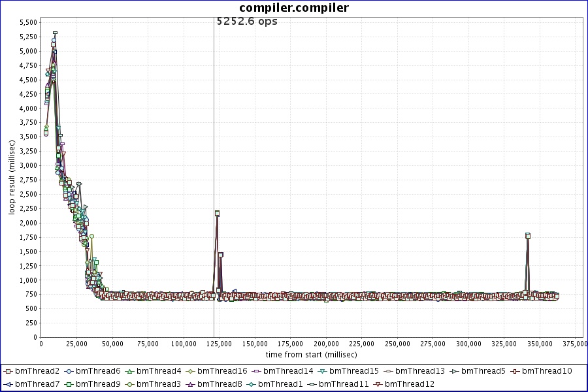
Task: Select the bmThread8 legend entry
Action: point(216,384)
